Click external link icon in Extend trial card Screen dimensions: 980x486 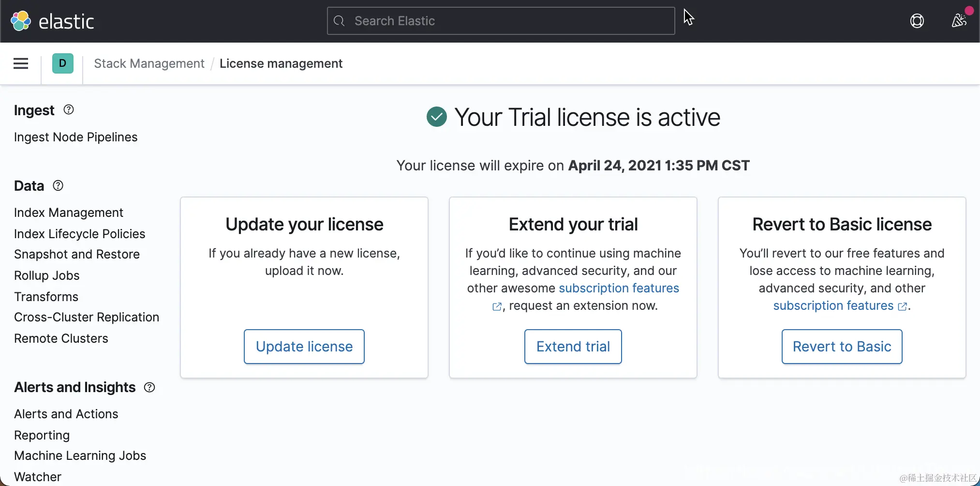[497, 306]
